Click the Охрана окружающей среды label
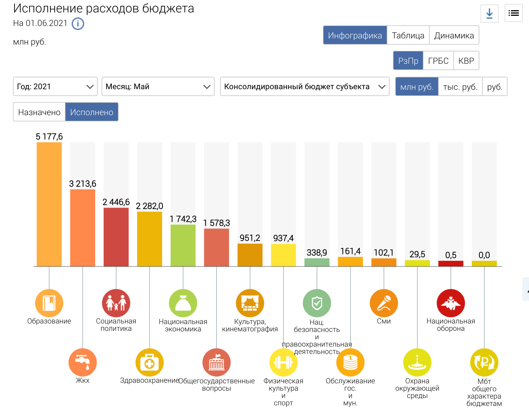This screenshot has width=529, height=420. 417,388
